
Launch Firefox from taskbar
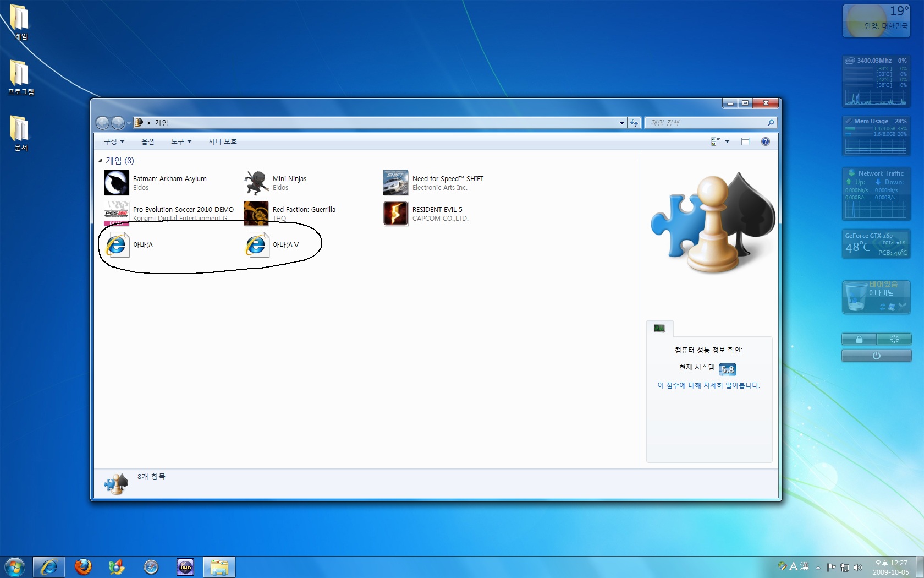[x=83, y=567]
